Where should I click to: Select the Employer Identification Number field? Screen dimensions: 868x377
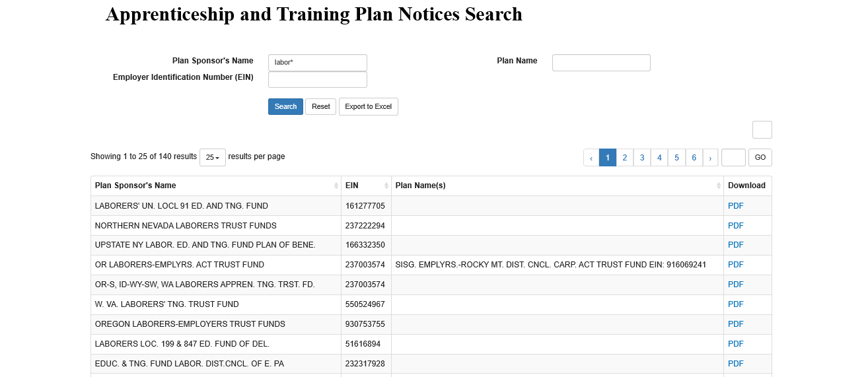click(x=317, y=79)
